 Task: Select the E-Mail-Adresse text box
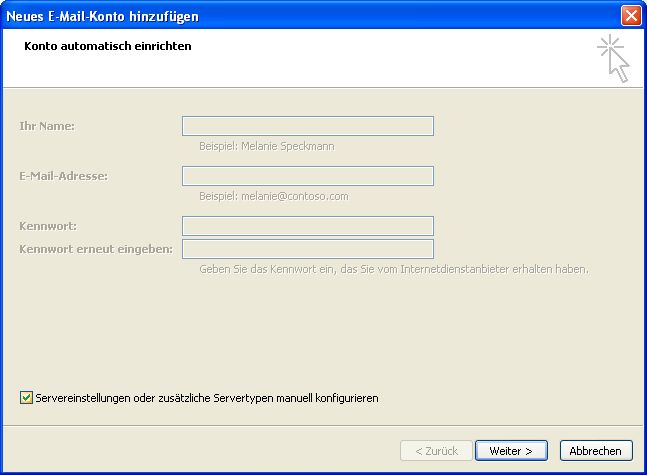307,176
